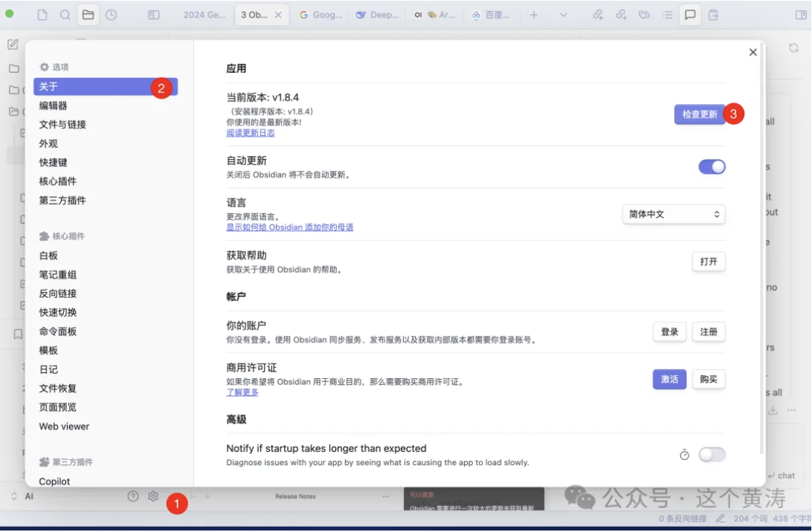
Task: Expand the tab list chevron in the tab bar
Action: point(562,15)
